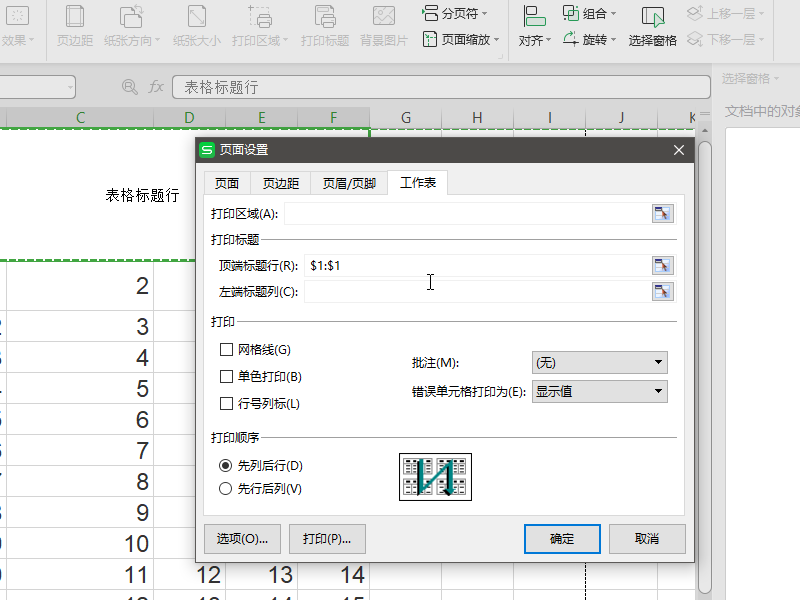
Task: Close the 页面设置 dialog
Action: pyautogui.click(x=679, y=150)
